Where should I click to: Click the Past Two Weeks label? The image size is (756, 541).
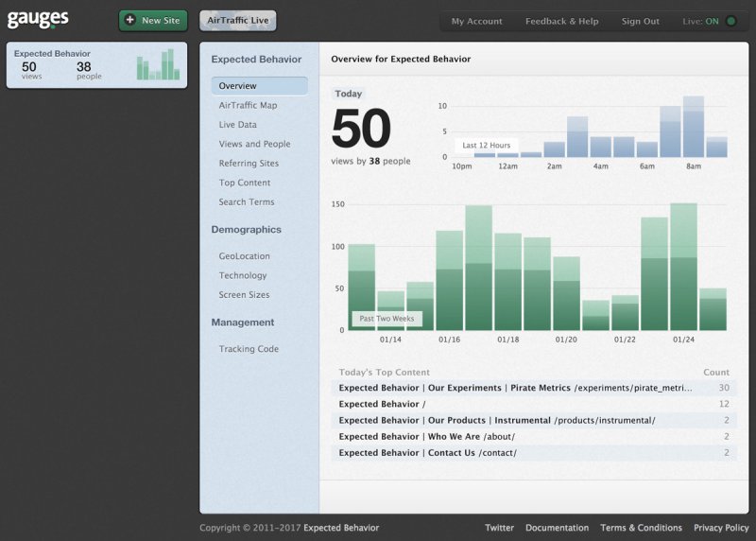point(387,319)
